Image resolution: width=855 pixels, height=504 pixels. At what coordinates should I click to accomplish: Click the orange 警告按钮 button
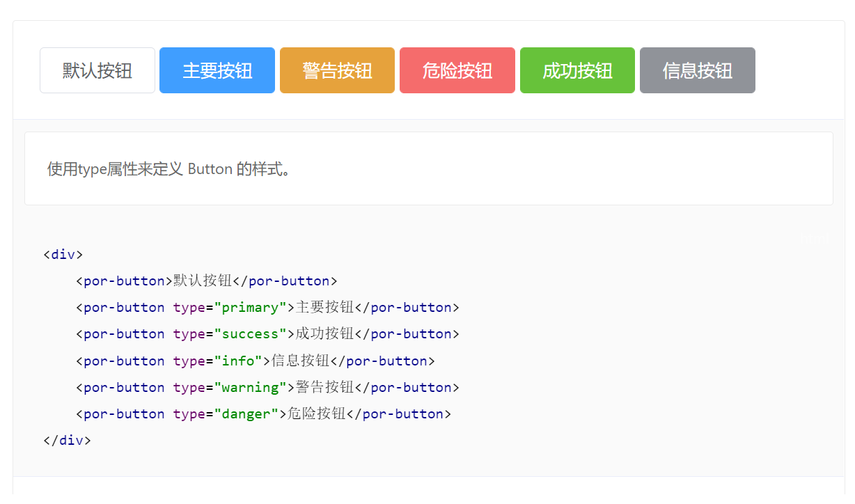click(x=337, y=70)
